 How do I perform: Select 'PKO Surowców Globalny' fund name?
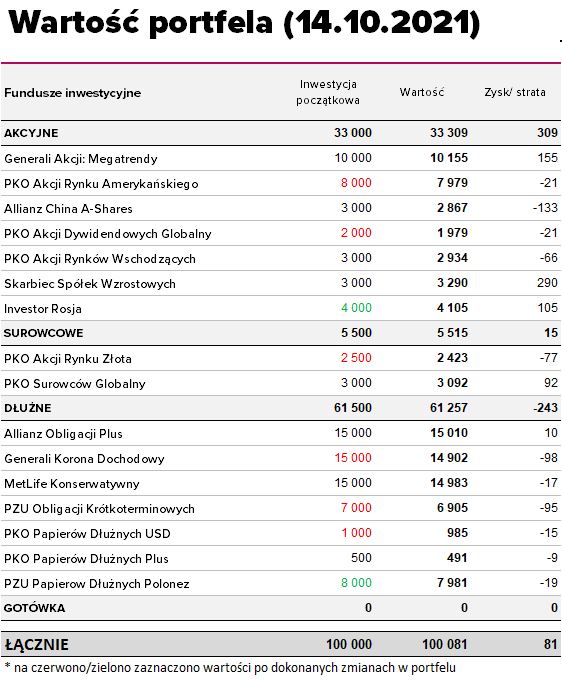click(75, 384)
